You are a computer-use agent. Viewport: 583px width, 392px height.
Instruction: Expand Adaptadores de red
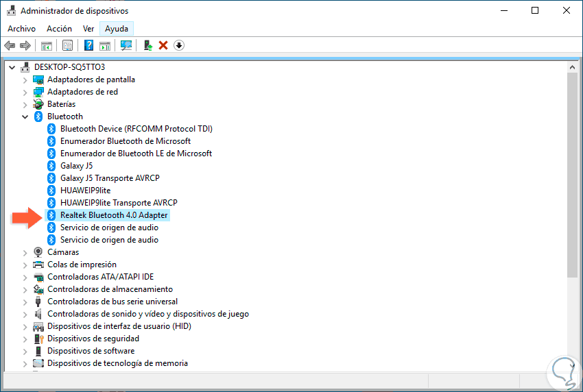(x=25, y=92)
